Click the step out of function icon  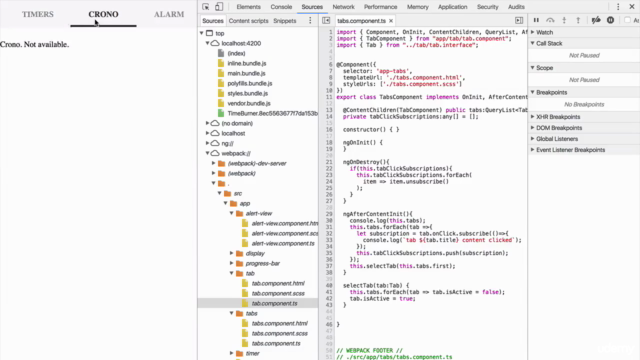[x=578, y=20]
